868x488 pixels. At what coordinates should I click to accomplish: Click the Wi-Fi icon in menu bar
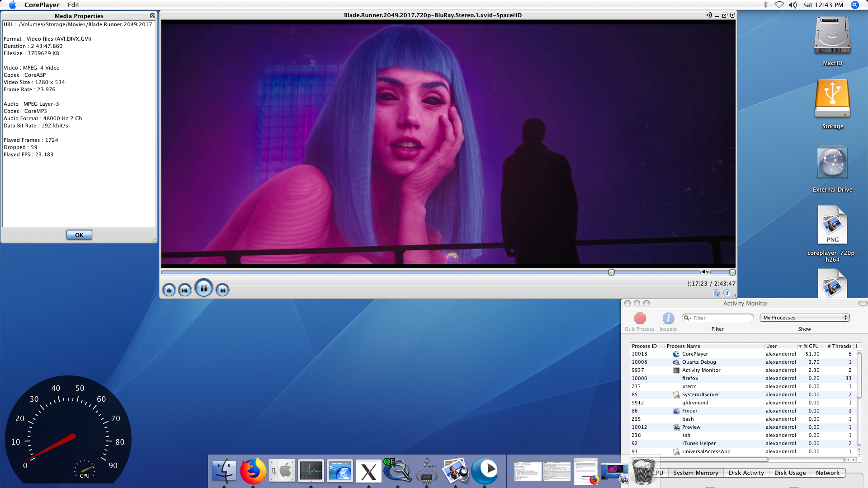click(x=779, y=5)
